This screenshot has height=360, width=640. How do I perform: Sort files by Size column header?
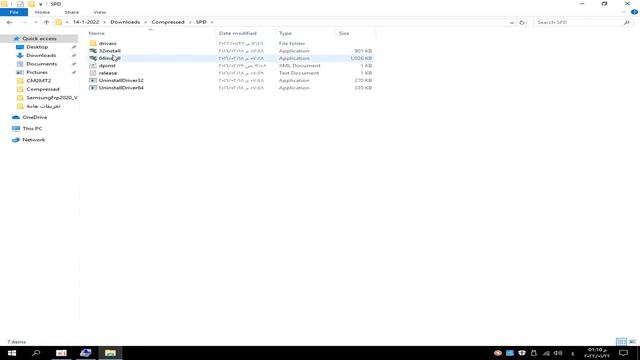pos(344,33)
